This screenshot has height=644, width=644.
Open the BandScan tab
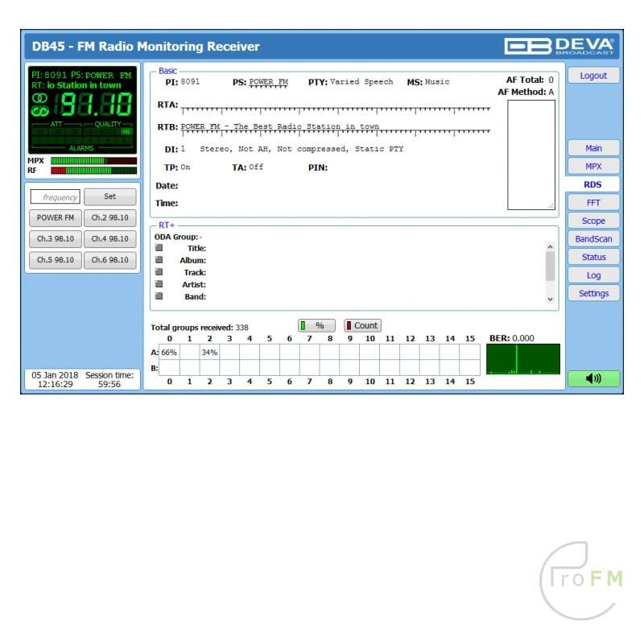tap(593, 239)
